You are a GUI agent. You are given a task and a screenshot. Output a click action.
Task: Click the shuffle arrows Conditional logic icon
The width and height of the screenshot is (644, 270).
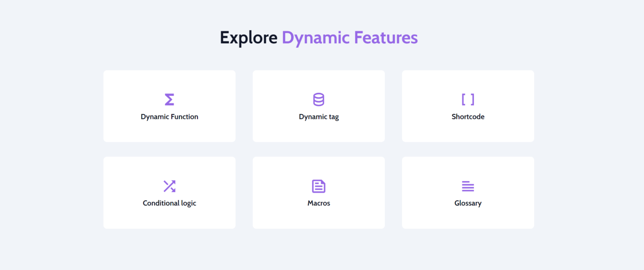point(169,186)
